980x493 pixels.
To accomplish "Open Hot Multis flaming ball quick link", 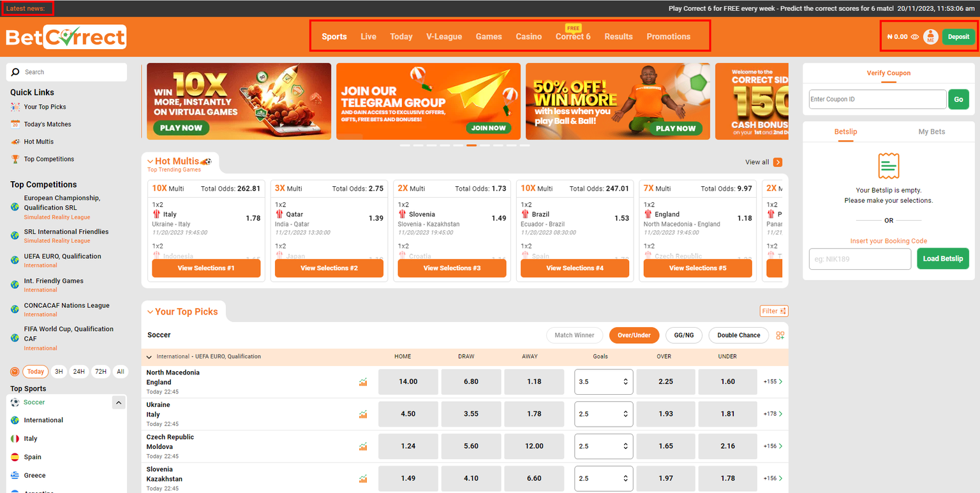I will 15,141.
